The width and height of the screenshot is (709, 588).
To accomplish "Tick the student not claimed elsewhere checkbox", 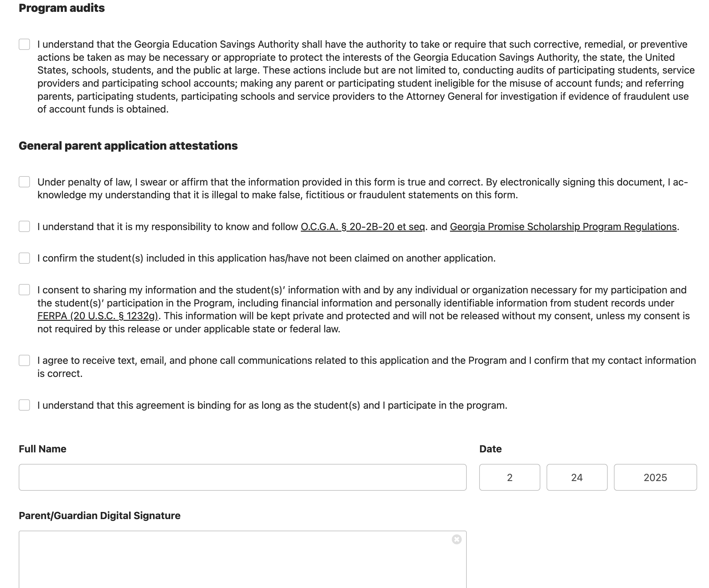I will (24, 258).
